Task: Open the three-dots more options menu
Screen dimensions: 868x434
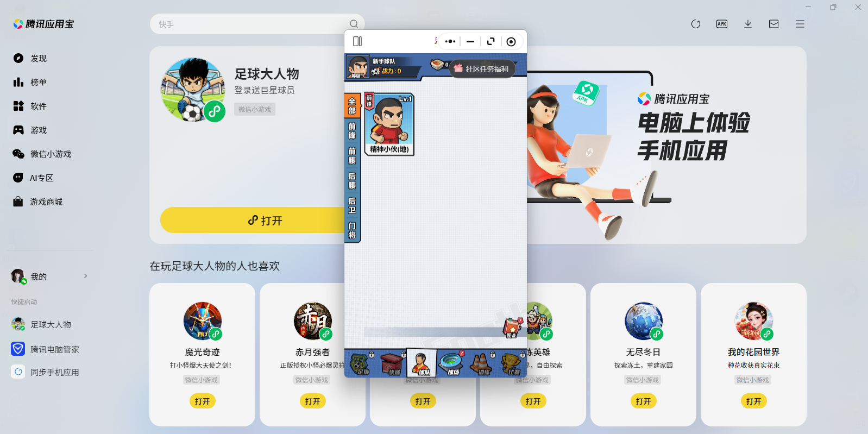Action: tap(450, 41)
